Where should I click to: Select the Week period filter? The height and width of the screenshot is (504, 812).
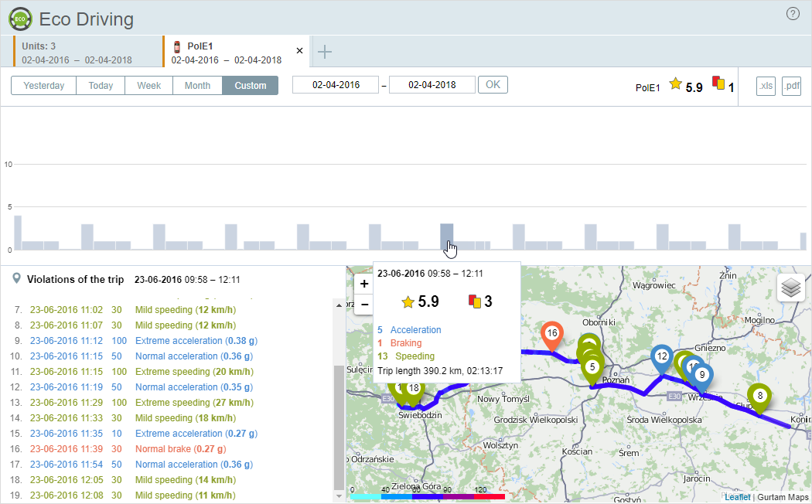click(149, 86)
